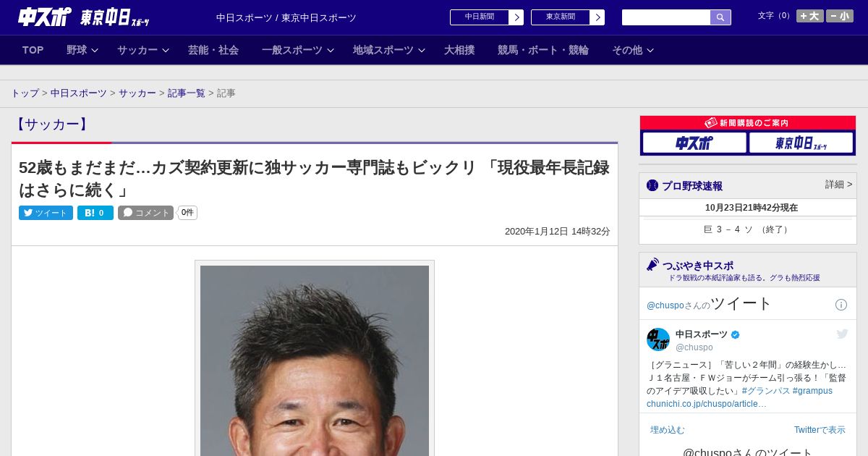Click the つぶやき中スポ megaphone icon

[x=653, y=265]
